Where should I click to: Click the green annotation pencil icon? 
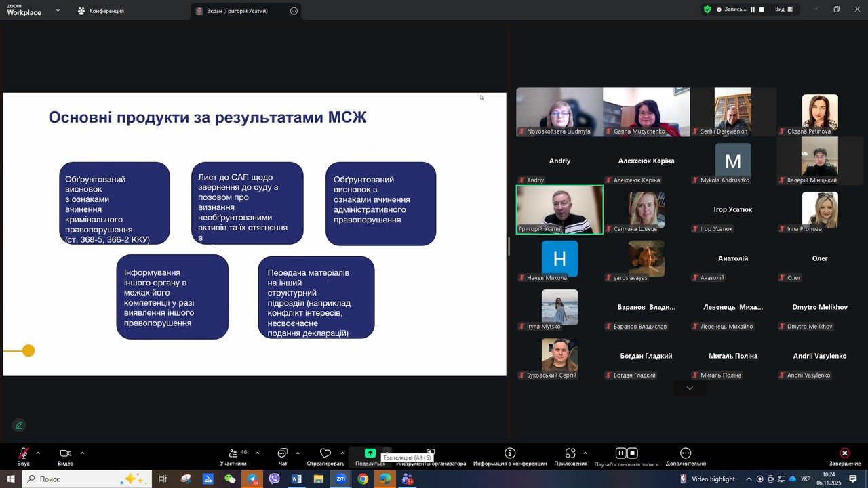click(19, 425)
